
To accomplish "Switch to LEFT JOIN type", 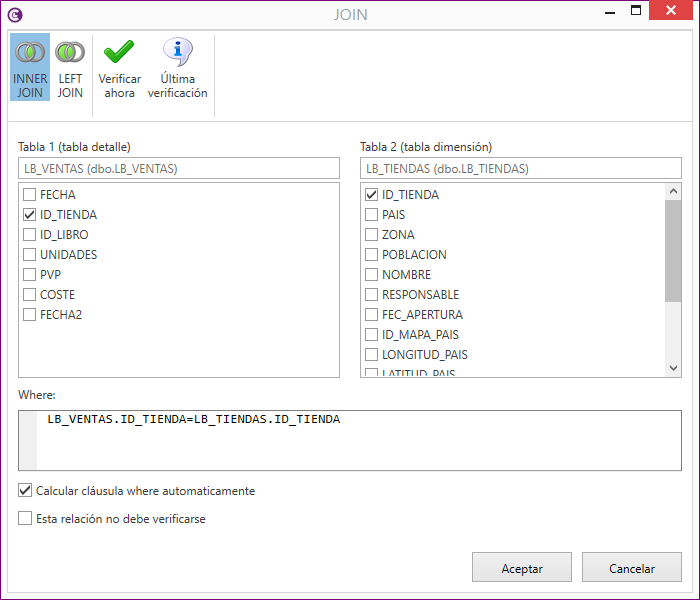I will pyautogui.click(x=70, y=67).
